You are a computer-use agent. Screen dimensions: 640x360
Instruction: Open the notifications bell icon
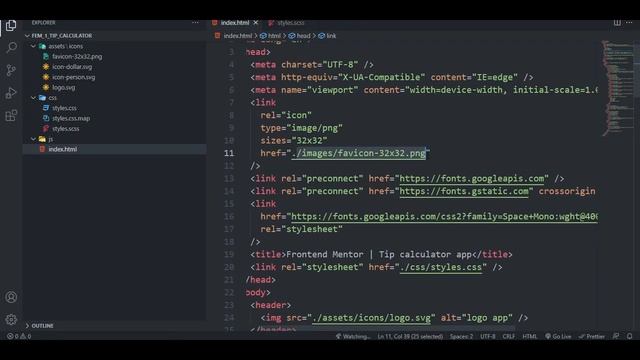click(x=630, y=336)
